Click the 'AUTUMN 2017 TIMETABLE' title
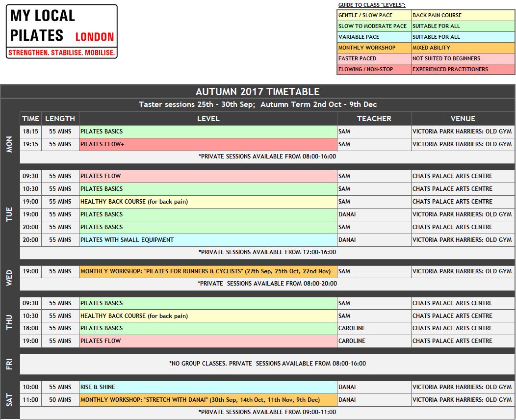The height and width of the screenshot is (420, 516). click(258, 91)
